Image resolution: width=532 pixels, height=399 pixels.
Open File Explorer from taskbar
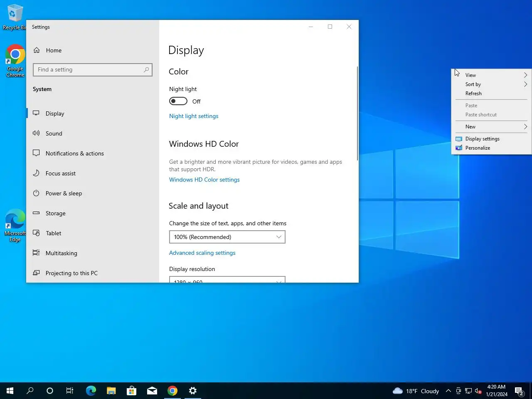[x=111, y=391]
